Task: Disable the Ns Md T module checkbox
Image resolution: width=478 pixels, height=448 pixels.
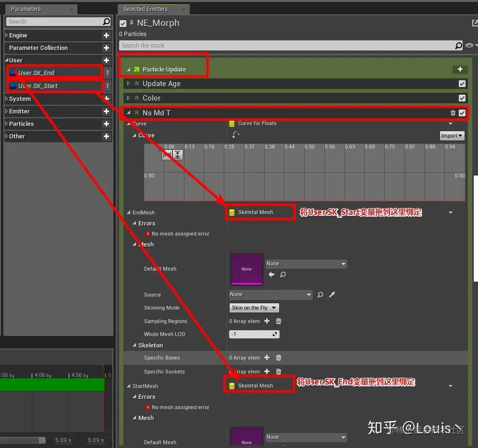Action: click(462, 113)
